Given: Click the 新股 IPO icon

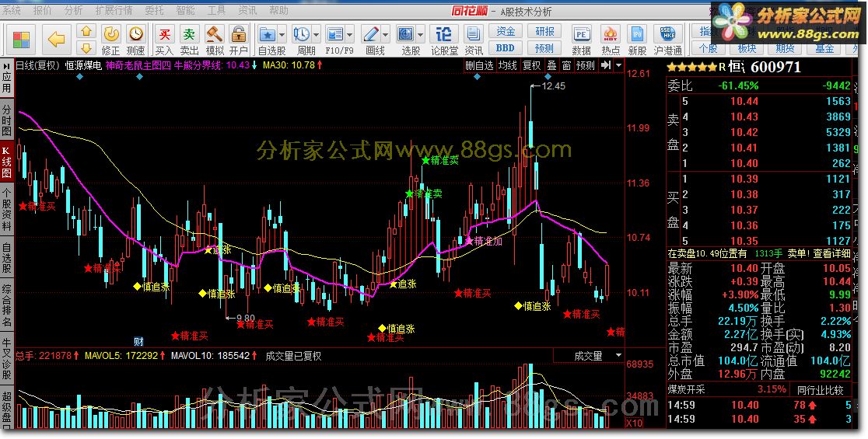Looking at the screenshot, I should coord(637,34).
